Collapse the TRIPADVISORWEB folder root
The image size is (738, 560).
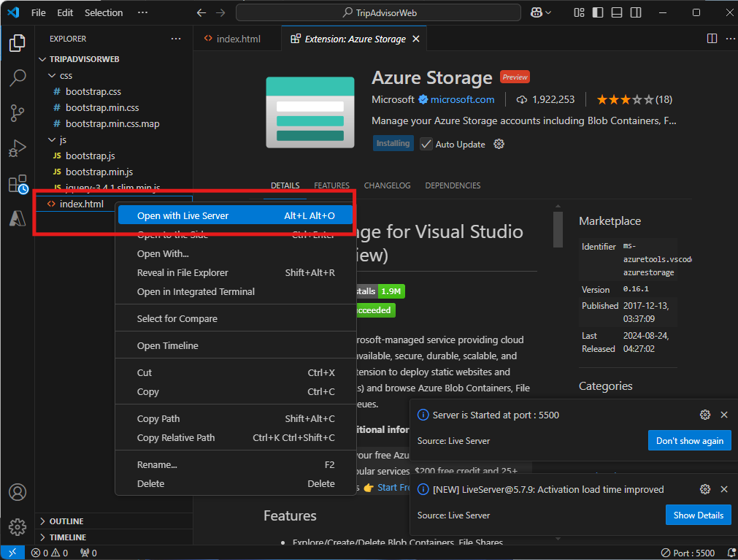point(43,59)
